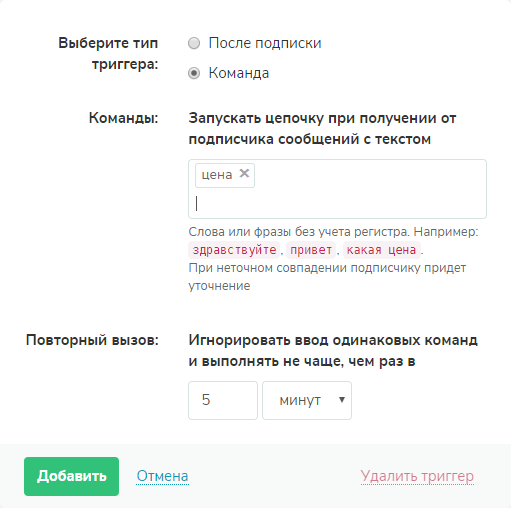
Task: Focus the command text input area
Action: pyautogui.click(x=337, y=204)
